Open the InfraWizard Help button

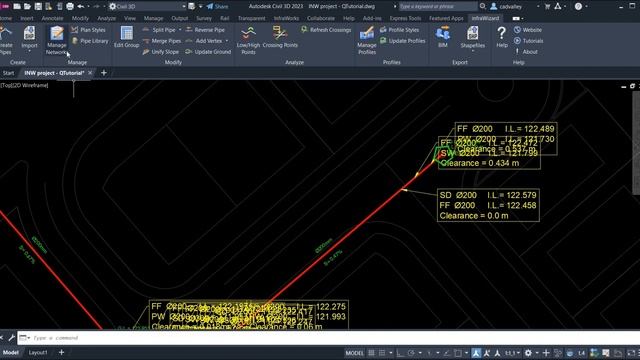[502, 38]
